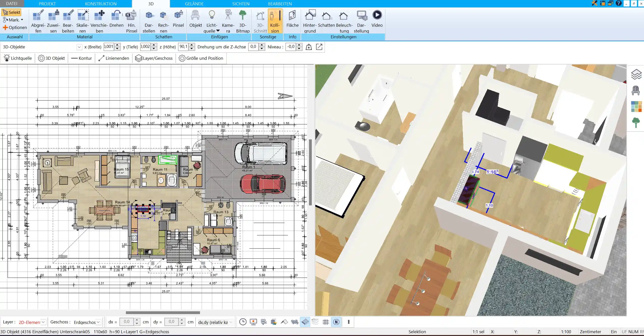
Task: Click the Darstellen shadow tool
Action: pyautogui.click(x=149, y=21)
